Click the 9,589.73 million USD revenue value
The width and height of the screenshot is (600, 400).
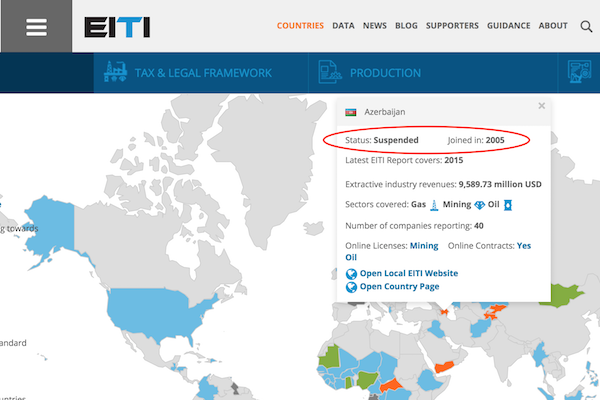click(x=500, y=184)
